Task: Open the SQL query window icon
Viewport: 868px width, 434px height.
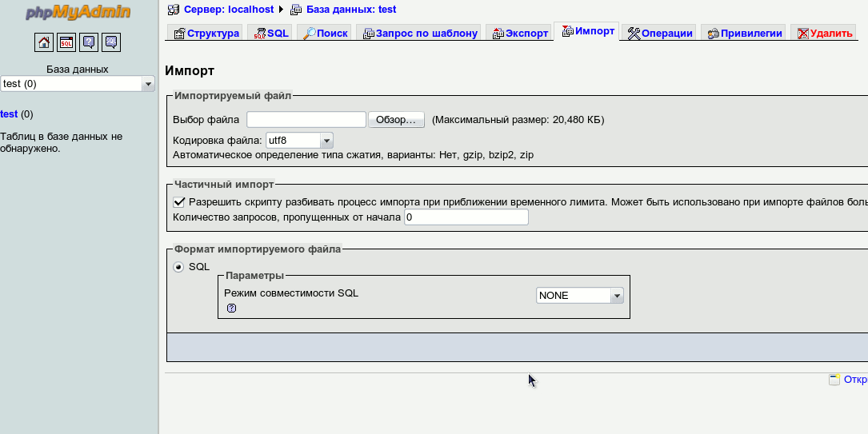Action: pyautogui.click(x=66, y=42)
